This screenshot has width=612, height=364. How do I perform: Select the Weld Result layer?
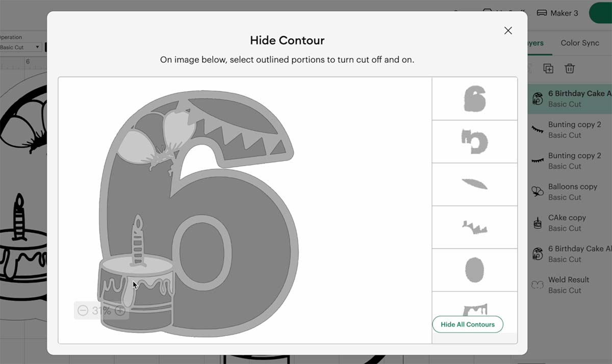pyautogui.click(x=570, y=285)
